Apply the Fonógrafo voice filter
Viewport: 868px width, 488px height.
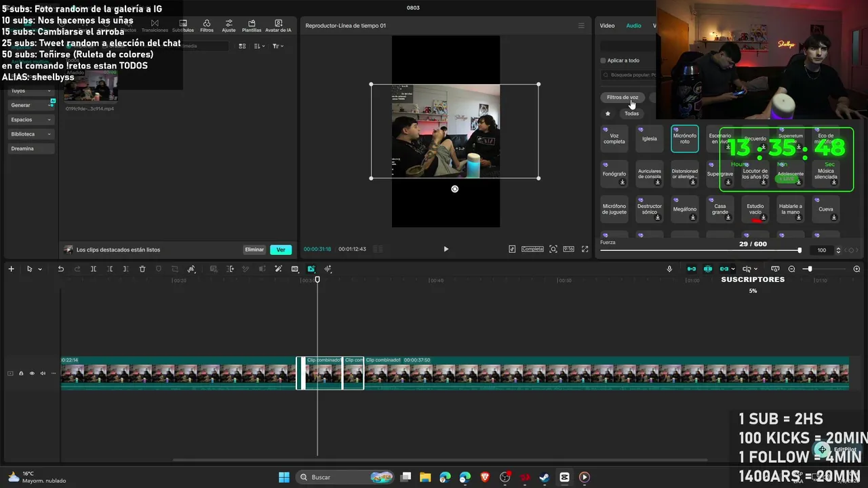(614, 174)
